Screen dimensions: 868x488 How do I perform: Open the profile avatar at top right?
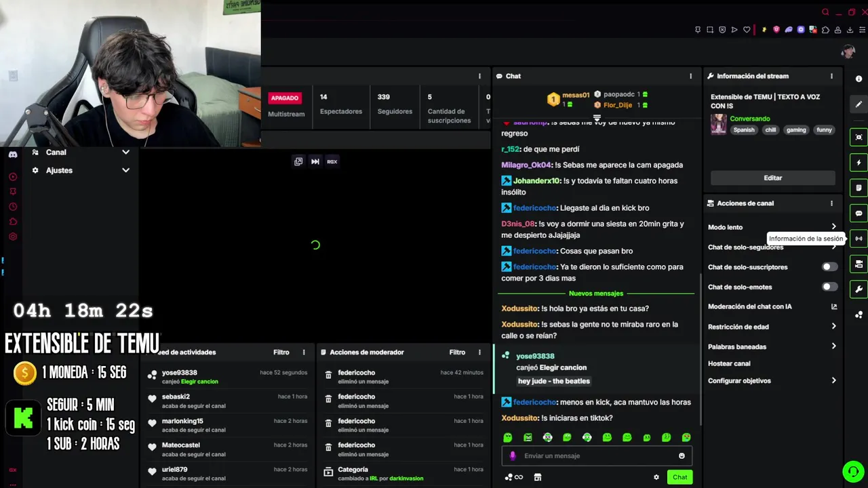point(848,52)
